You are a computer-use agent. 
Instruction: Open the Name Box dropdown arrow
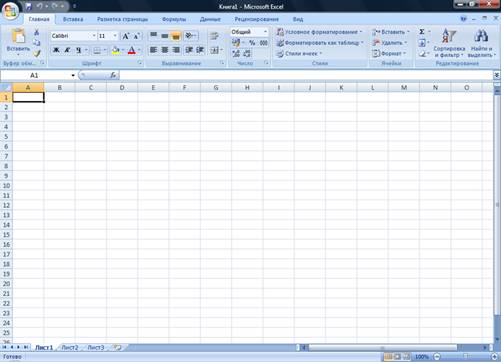tap(73, 75)
